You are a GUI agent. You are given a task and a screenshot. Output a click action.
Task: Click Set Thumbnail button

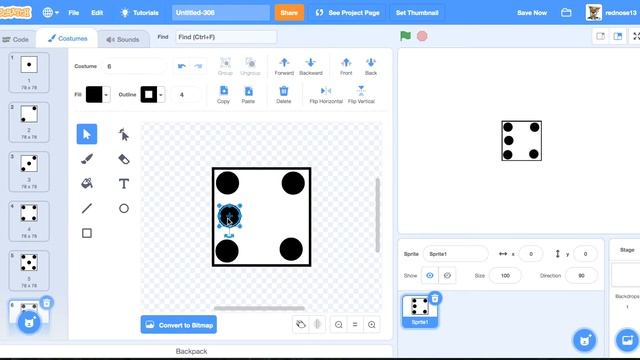point(417,13)
